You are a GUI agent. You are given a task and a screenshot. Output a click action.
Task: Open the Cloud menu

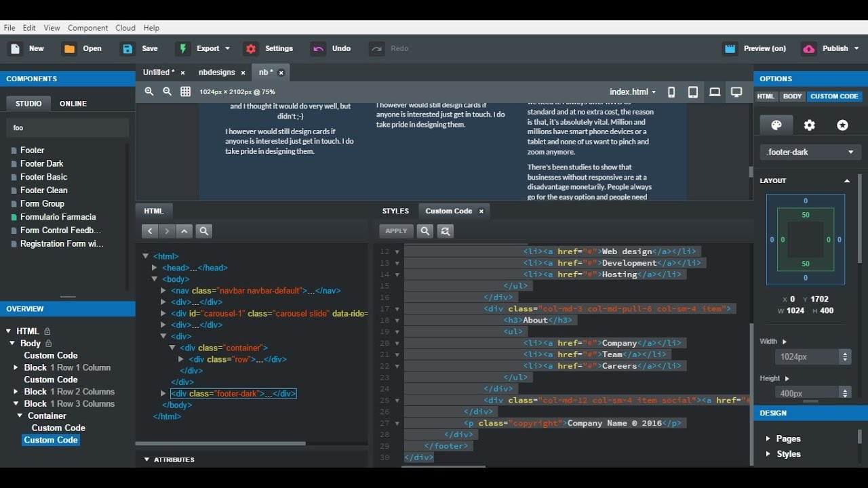[x=125, y=28]
